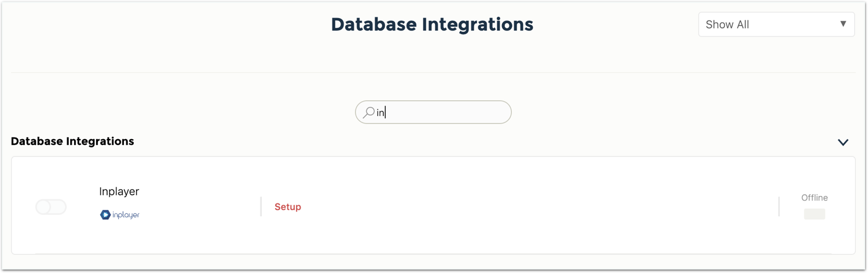Click the blue hexagon Inplayer logo icon
868x273 pixels.
[x=105, y=215]
